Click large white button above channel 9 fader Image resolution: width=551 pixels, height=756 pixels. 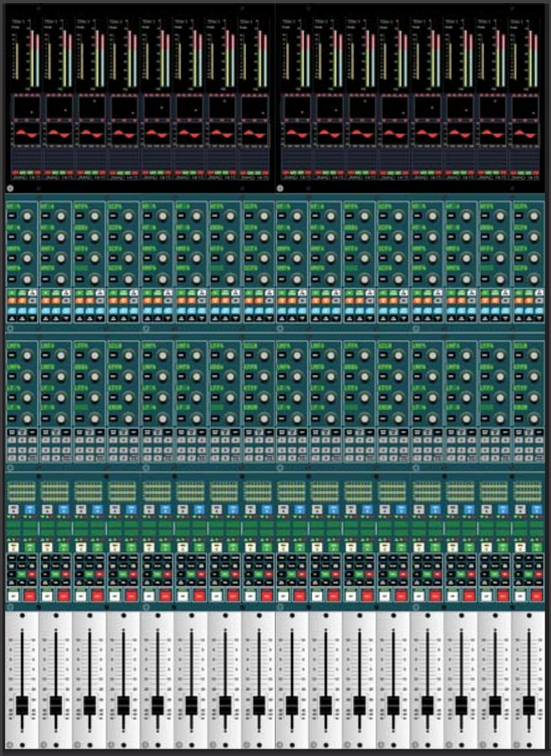click(x=284, y=595)
